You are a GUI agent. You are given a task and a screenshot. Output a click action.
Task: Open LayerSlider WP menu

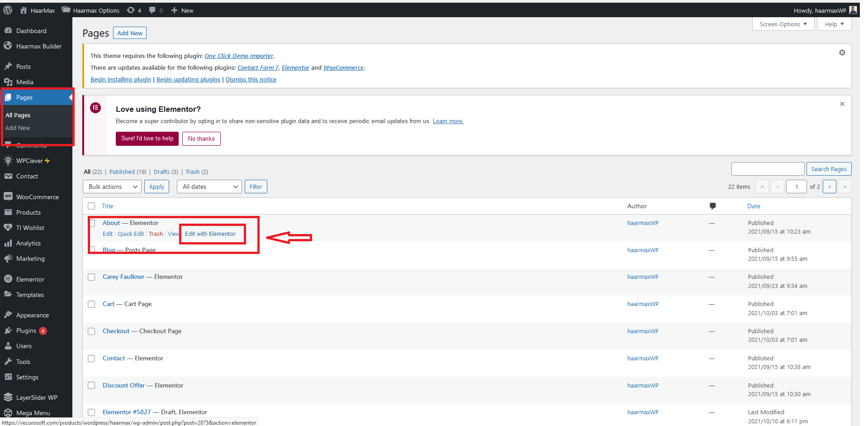(37, 397)
